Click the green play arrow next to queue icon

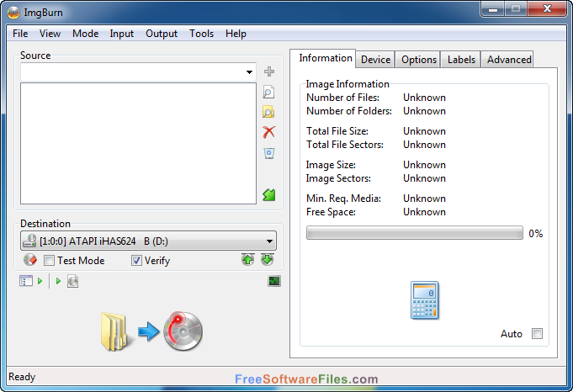pos(40,281)
